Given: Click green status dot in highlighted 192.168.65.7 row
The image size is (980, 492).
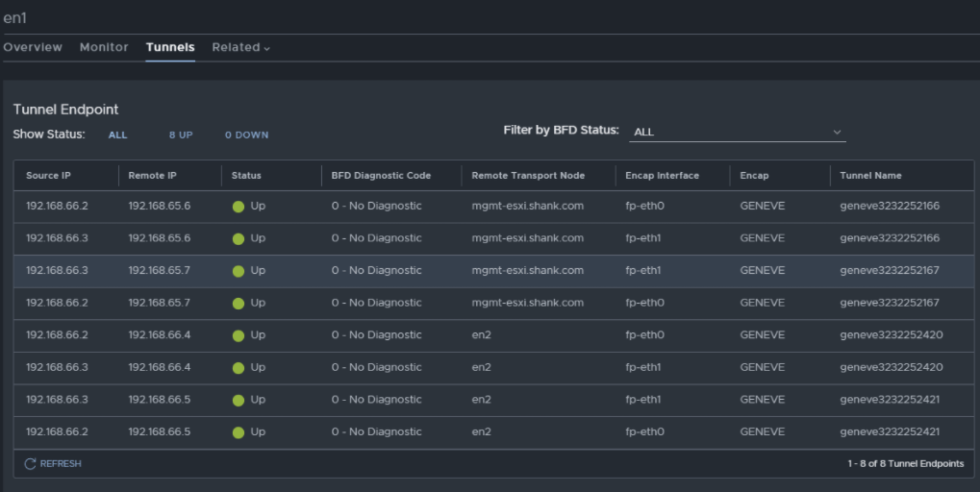Looking at the screenshot, I should pyautogui.click(x=239, y=271).
